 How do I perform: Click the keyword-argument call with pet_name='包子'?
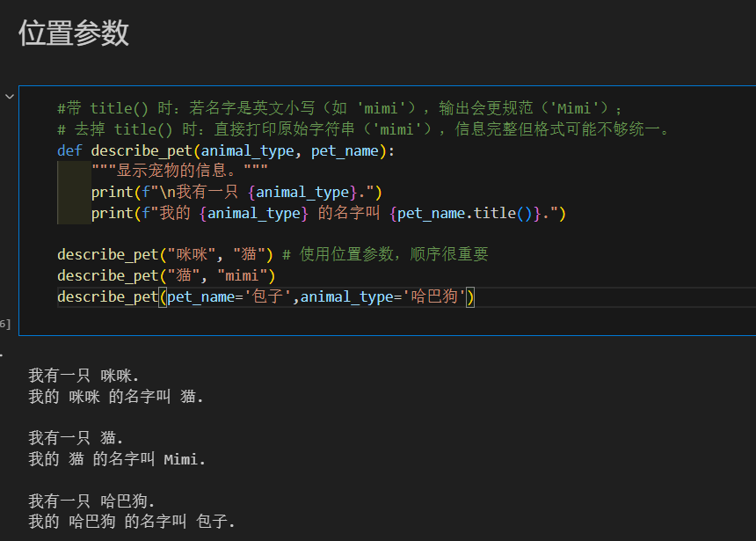265,296
